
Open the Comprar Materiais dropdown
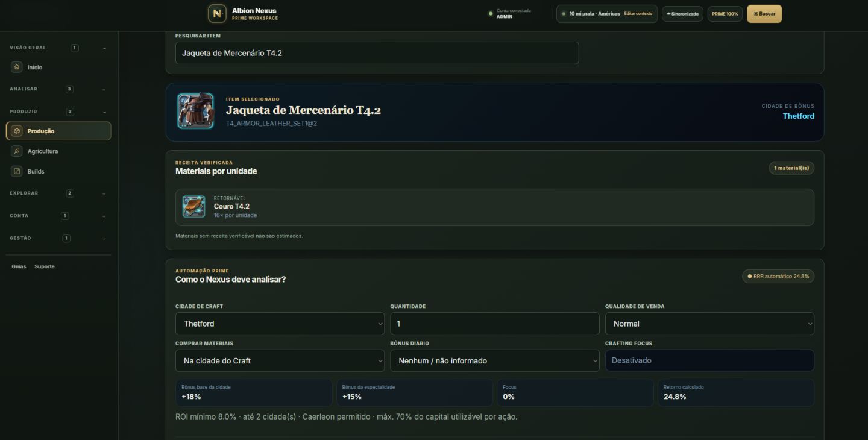pyautogui.click(x=280, y=360)
